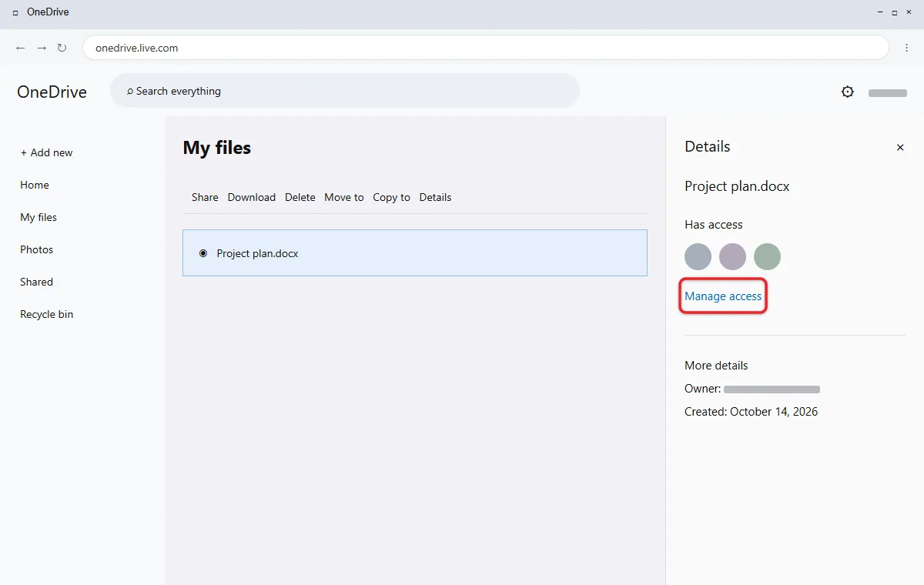Click Delete in the file toolbar
924x585 pixels.
(300, 197)
